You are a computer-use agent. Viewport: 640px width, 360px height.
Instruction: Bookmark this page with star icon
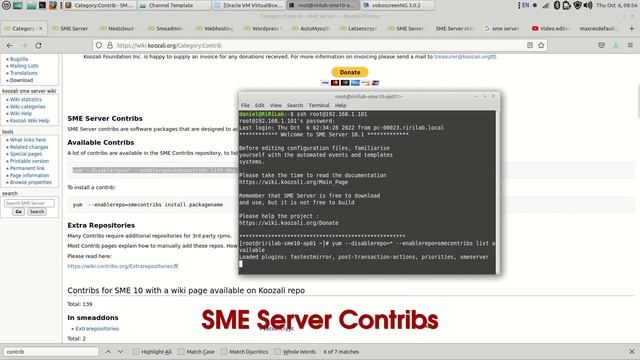541,45
